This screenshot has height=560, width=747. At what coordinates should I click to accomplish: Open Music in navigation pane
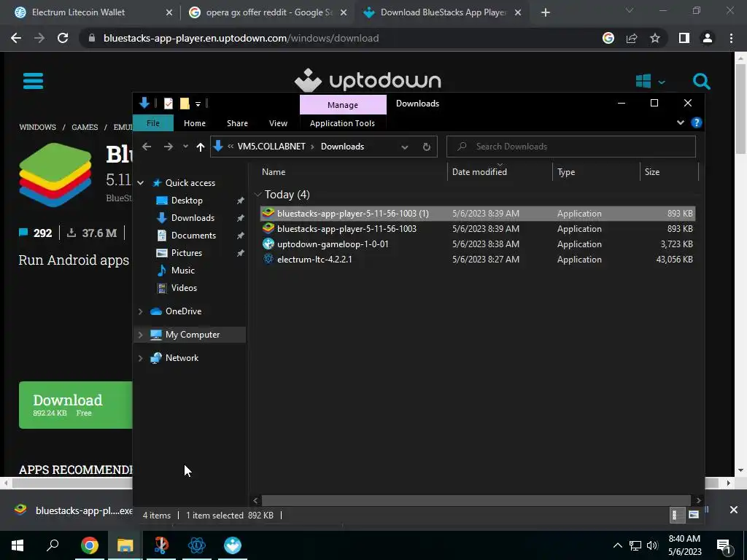183,271
